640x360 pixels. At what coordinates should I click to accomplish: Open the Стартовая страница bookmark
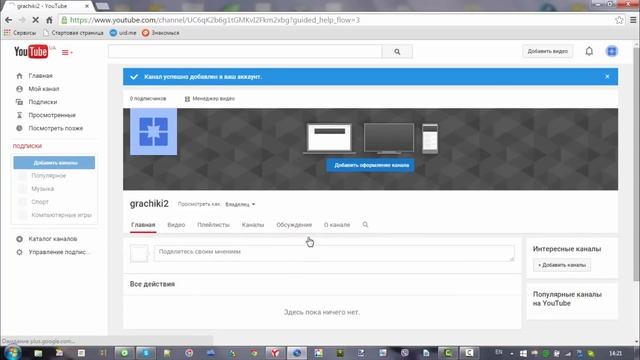pos(73,33)
